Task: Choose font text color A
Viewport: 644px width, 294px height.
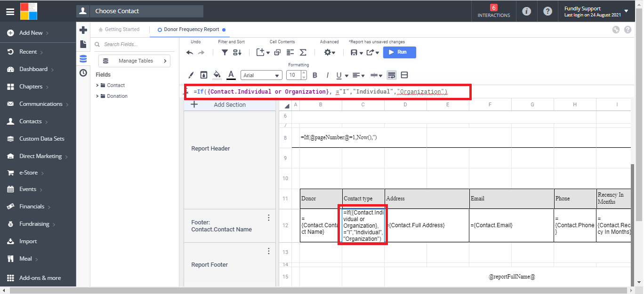Action: (x=231, y=75)
